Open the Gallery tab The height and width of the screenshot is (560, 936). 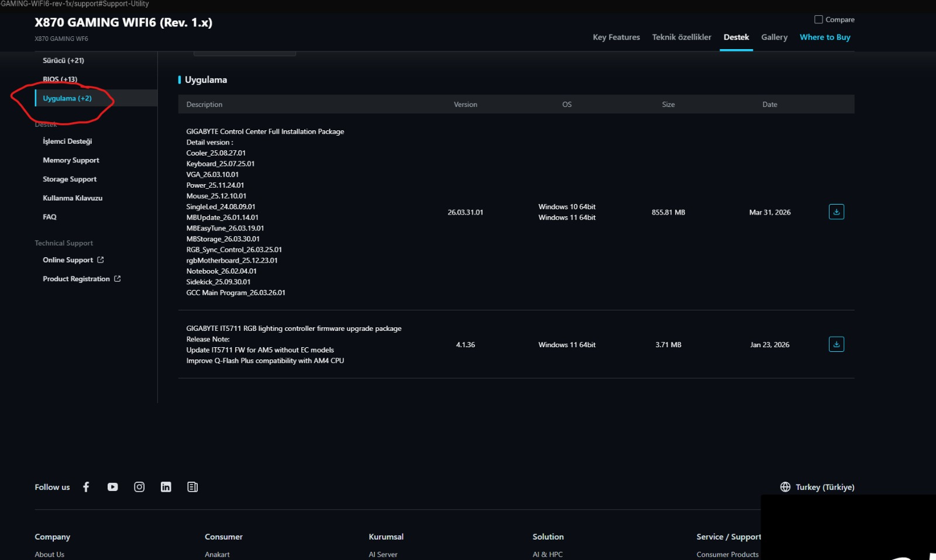[x=774, y=37]
